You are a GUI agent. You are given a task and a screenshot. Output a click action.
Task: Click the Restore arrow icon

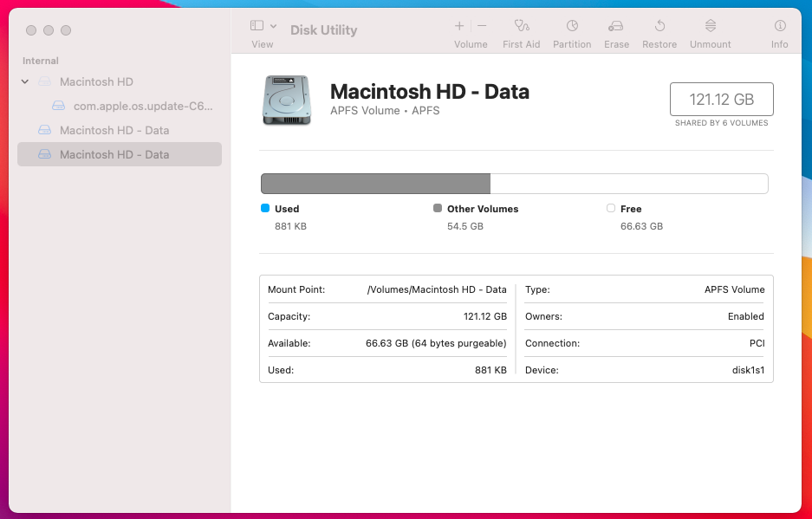click(659, 25)
